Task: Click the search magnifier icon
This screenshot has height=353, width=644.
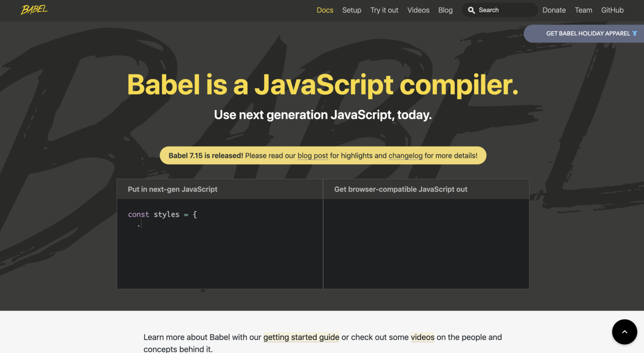Action: 471,10
